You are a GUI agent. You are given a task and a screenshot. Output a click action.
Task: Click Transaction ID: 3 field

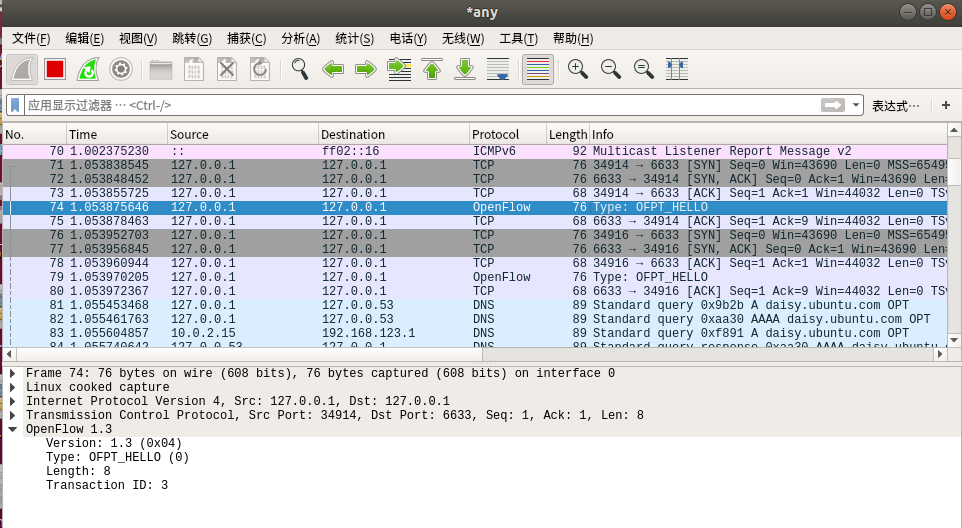coord(107,486)
